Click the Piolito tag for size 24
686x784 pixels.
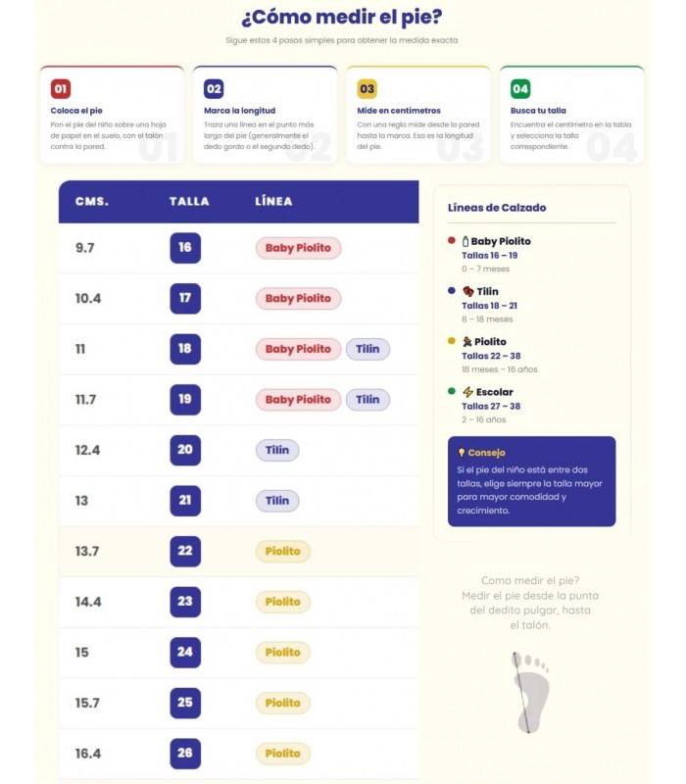coord(282,652)
